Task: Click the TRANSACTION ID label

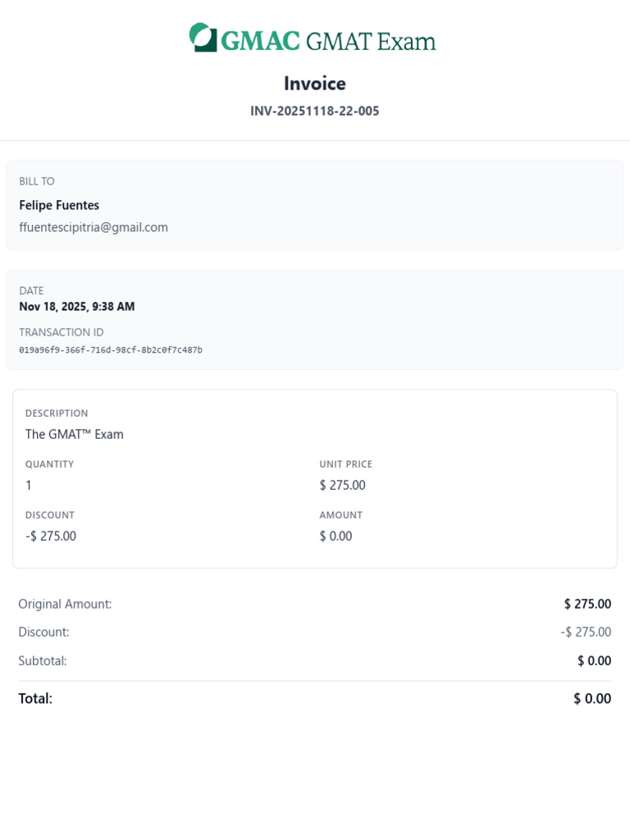Action: tap(62, 332)
